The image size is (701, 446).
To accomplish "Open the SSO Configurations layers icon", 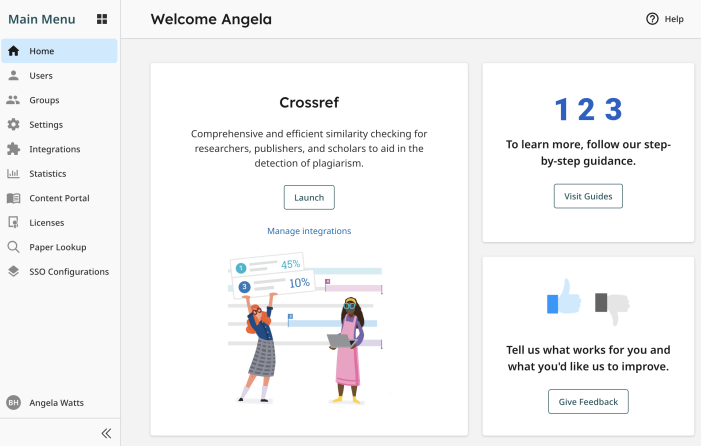I will 13,271.
